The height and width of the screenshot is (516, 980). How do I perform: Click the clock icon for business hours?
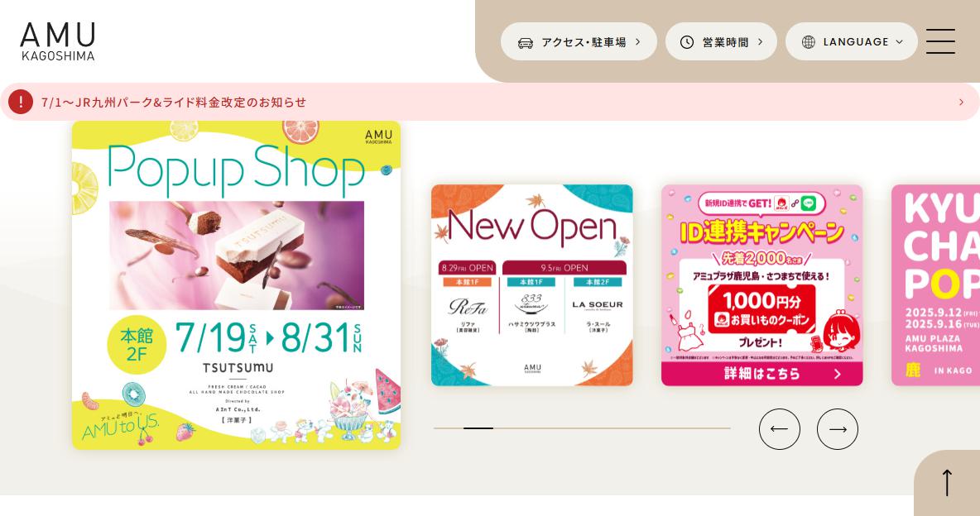pos(686,42)
